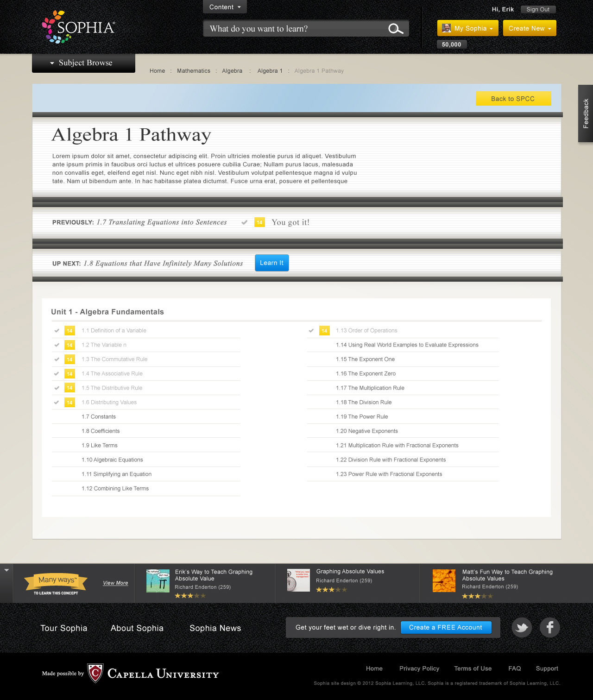Viewport: 593px width, 700px height.
Task: Expand the Subject Browse menu
Action: pyautogui.click(x=83, y=63)
